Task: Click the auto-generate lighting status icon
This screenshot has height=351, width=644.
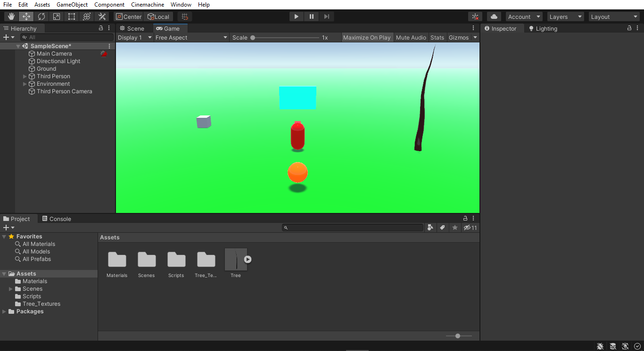Action: click(625, 346)
